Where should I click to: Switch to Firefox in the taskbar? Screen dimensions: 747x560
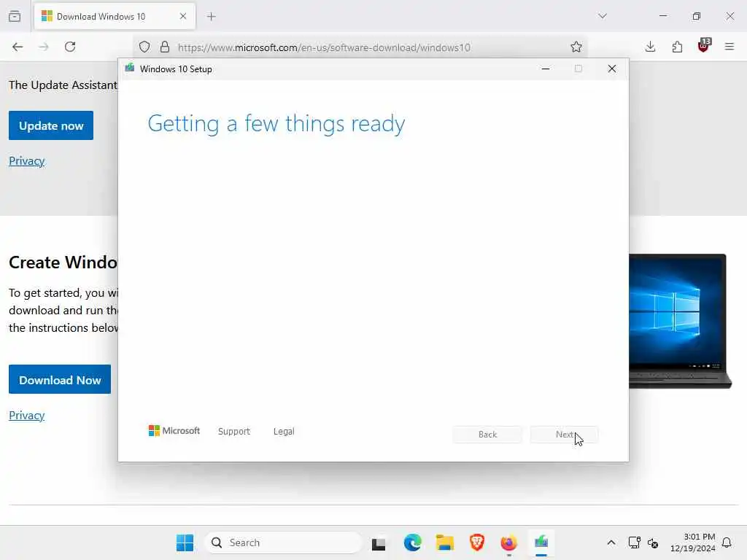coord(508,542)
